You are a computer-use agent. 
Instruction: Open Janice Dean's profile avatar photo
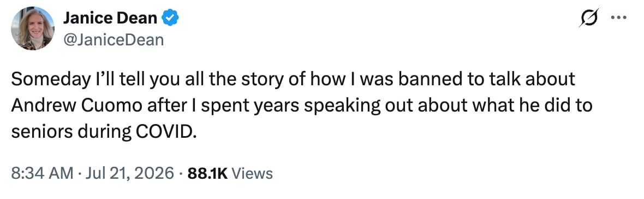(32, 28)
